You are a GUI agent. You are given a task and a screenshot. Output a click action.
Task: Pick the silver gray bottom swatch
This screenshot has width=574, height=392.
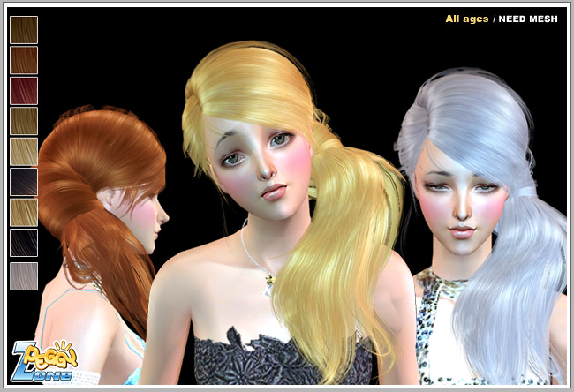[x=24, y=275]
